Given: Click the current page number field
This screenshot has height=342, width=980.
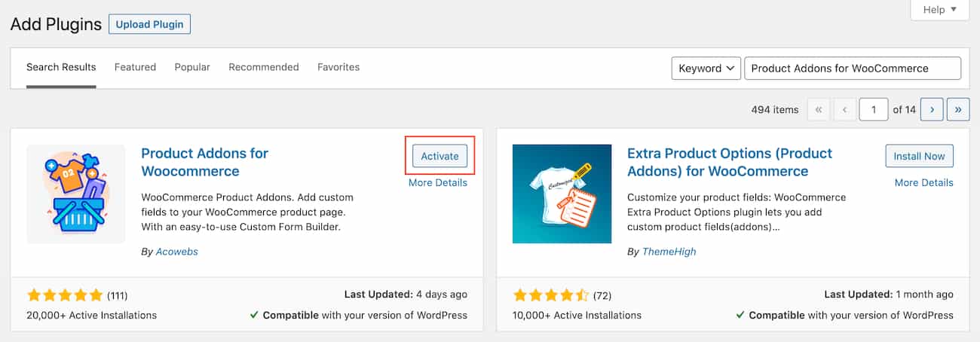Looking at the screenshot, I should coord(874,109).
